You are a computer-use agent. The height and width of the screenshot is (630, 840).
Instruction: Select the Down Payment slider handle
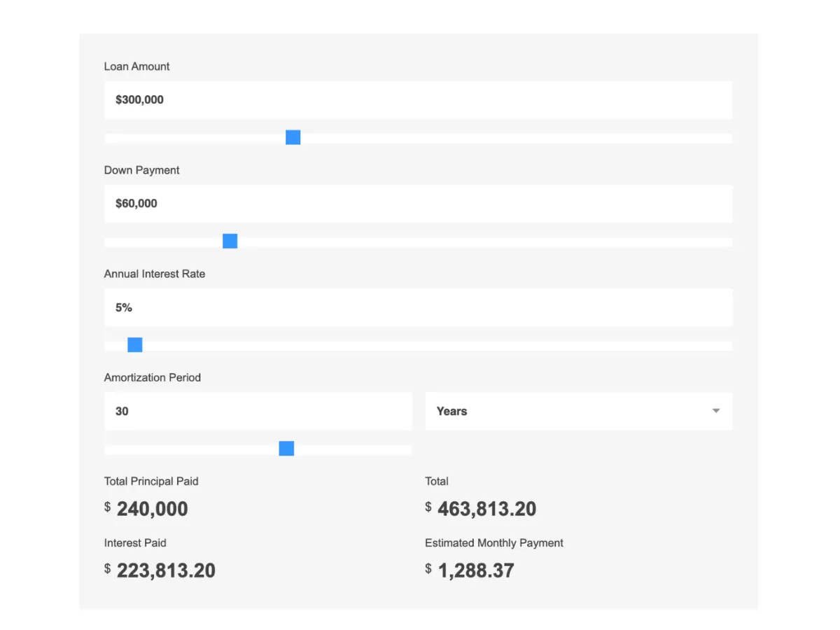coord(230,241)
